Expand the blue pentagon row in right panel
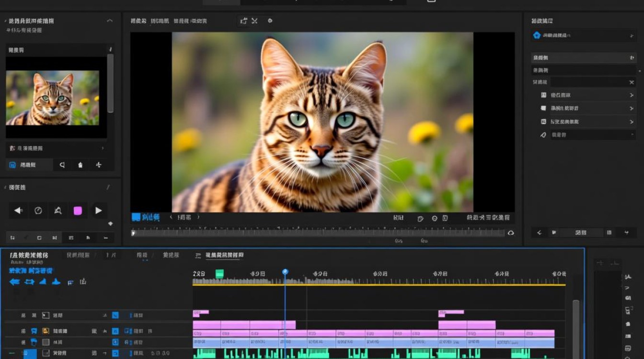644x359 pixels. (x=631, y=35)
